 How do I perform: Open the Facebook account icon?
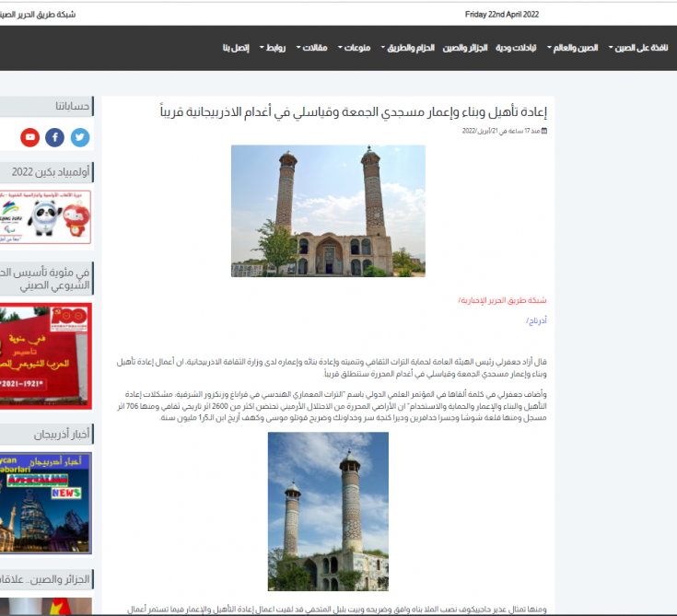pyautogui.click(x=55, y=138)
